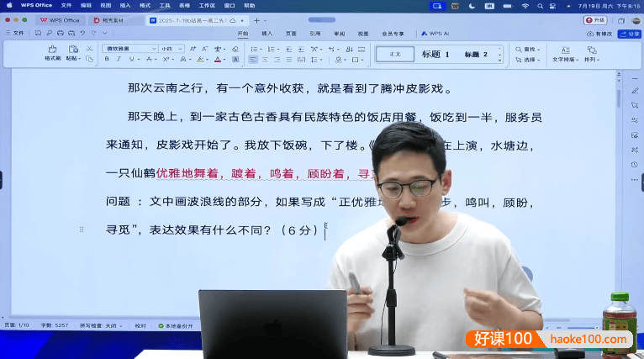
Task: Click the Undo arrow icon
Action: pyautogui.click(x=82, y=33)
